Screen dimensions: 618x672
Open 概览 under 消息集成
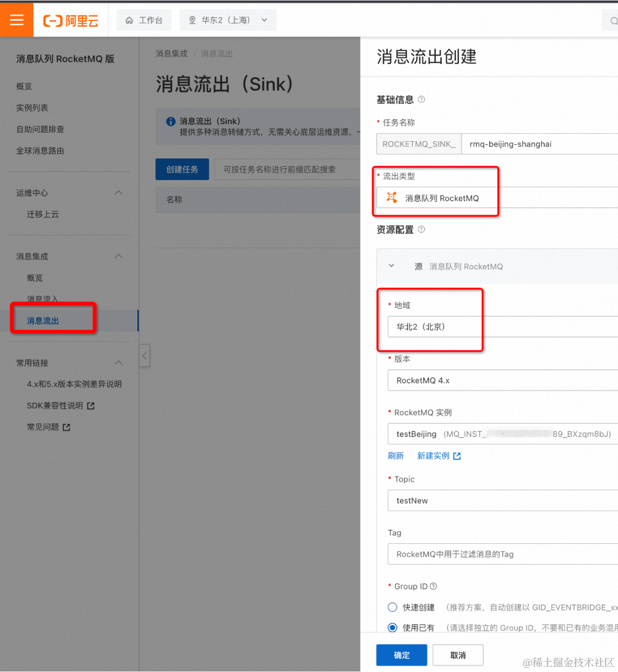pyautogui.click(x=35, y=278)
